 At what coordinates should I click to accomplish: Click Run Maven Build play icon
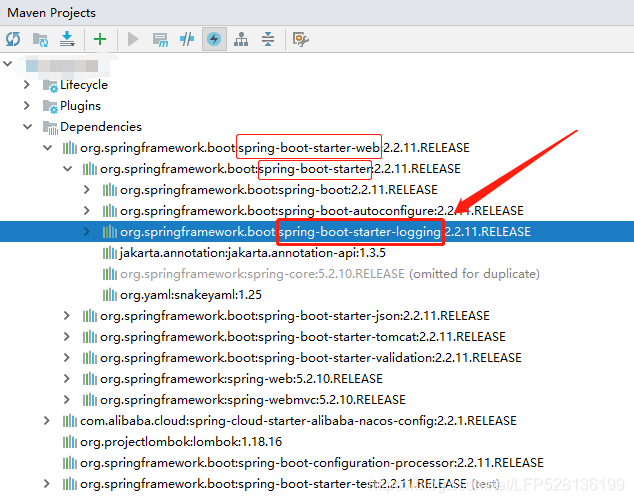click(133, 39)
